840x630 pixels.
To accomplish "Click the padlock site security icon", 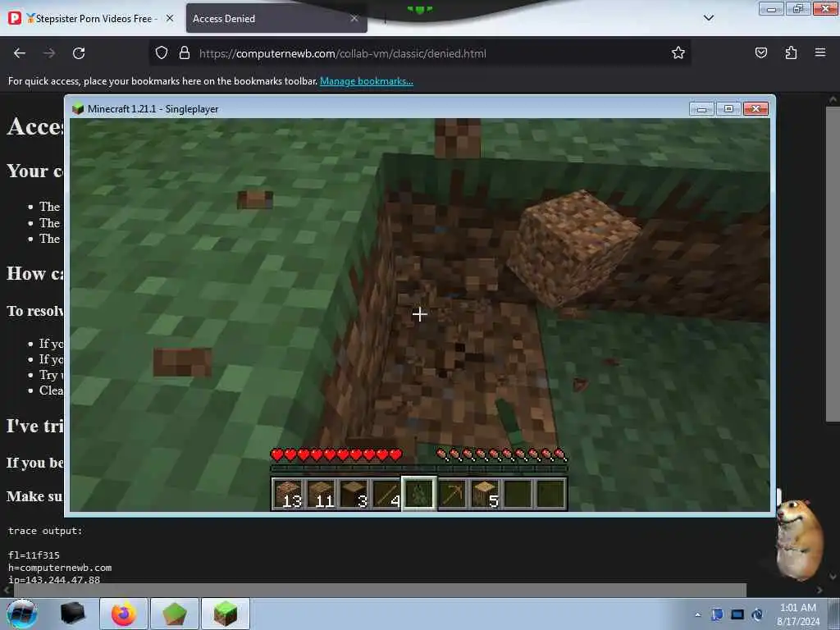I will (x=185, y=53).
